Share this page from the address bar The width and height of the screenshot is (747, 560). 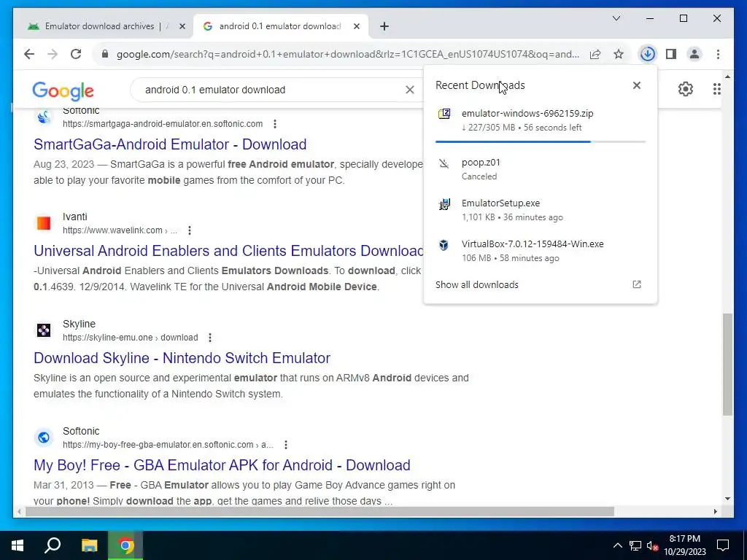coord(595,54)
